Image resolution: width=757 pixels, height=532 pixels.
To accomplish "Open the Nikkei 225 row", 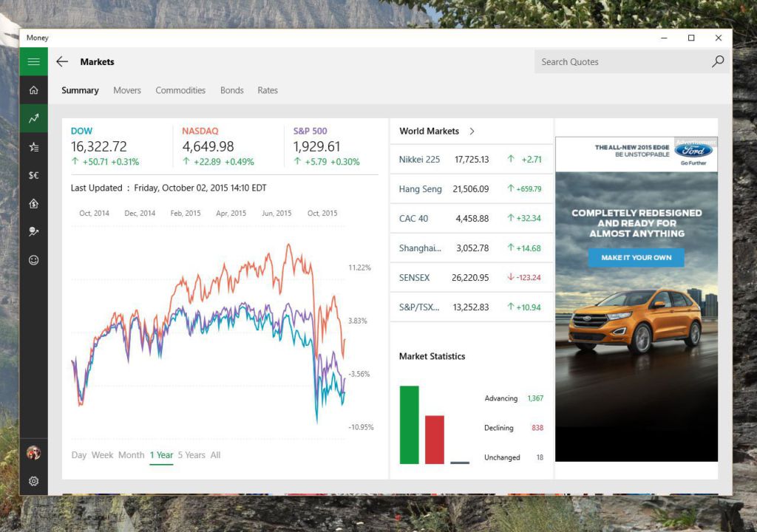I will coord(471,160).
